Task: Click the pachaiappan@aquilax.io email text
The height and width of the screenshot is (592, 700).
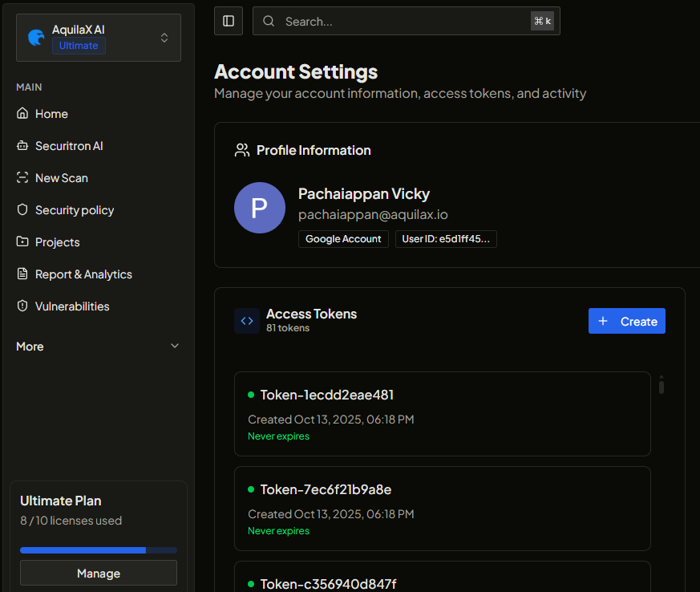Action: coord(373,215)
